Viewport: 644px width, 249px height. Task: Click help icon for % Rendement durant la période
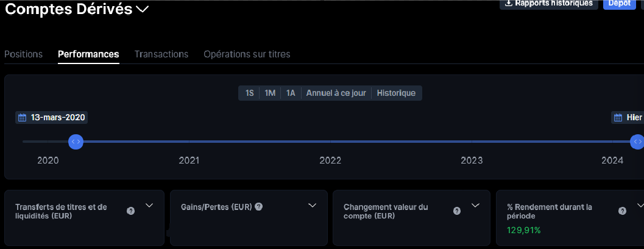[622, 211]
